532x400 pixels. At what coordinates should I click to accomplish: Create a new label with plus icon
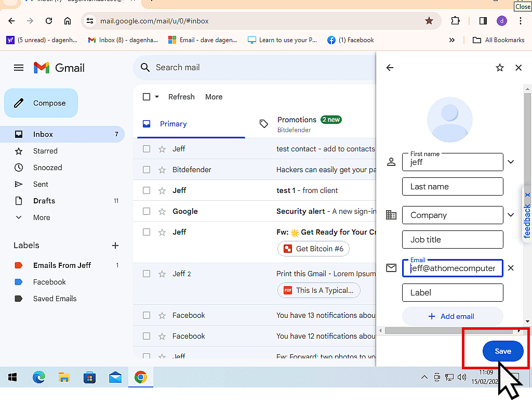coord(115,246)
